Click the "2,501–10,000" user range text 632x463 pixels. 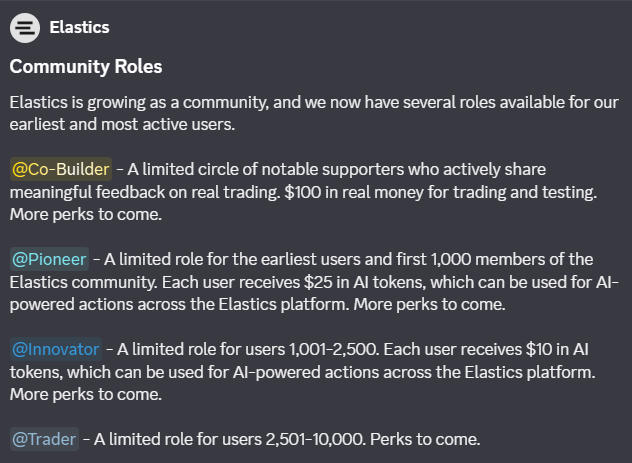316,439
